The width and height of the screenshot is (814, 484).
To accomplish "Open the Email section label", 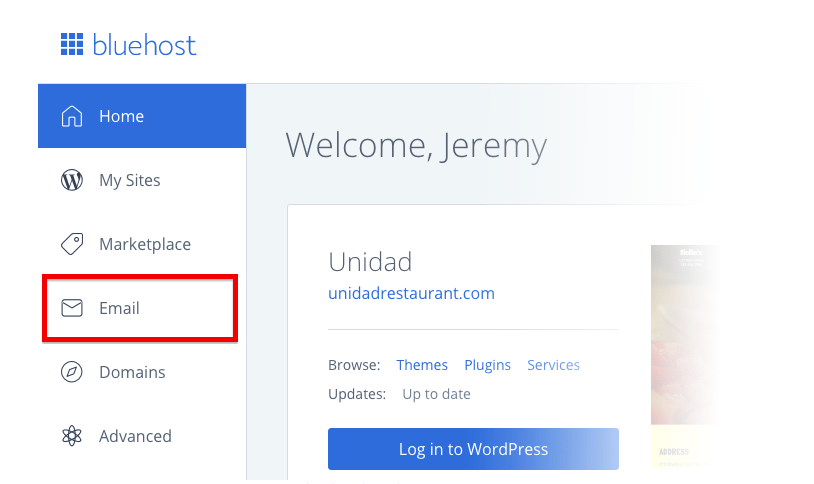I will tap(119, 308).
